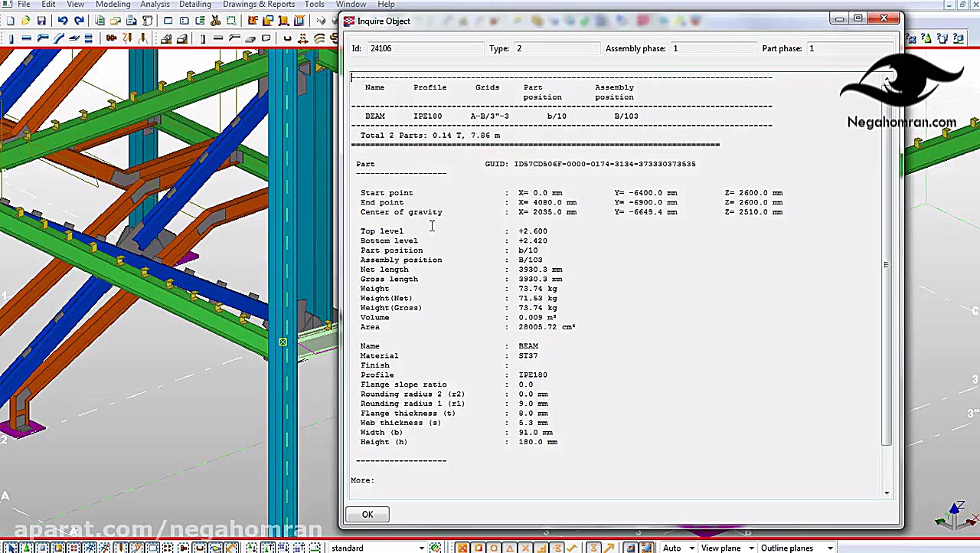The width and height of the screenshot is (980, 553).
Task: Select the steel polybeam tool
Action: 43,38
